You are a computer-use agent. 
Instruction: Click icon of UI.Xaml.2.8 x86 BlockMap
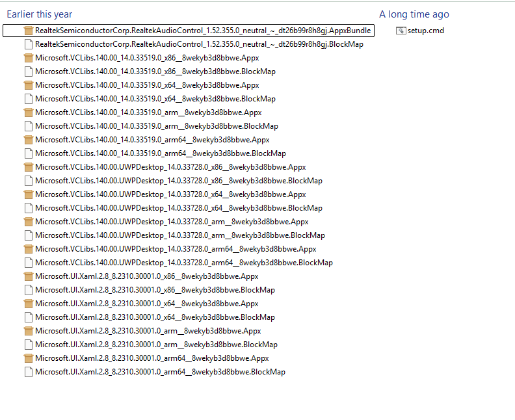click(29, 289)
